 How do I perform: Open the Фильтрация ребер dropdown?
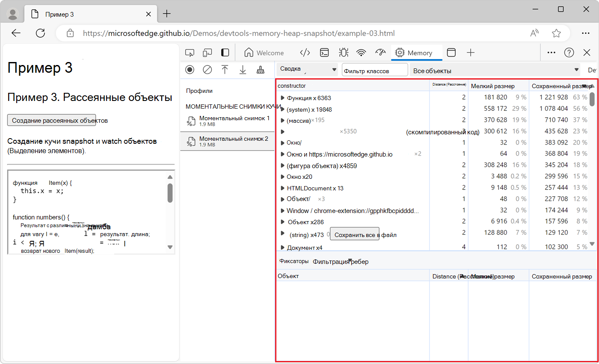point(341,261)
